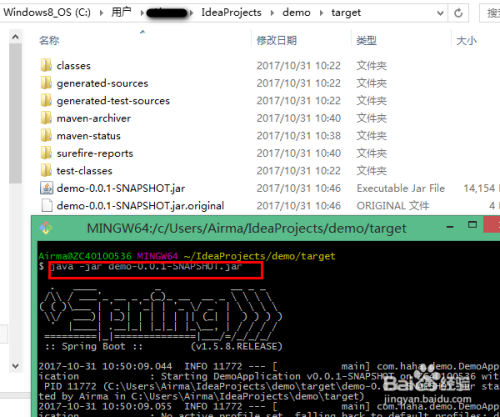Expand the breadcrumb arrow after IdeaProjects
The height and width of the screenshot is (417, 500).
(x=272, y=13)
